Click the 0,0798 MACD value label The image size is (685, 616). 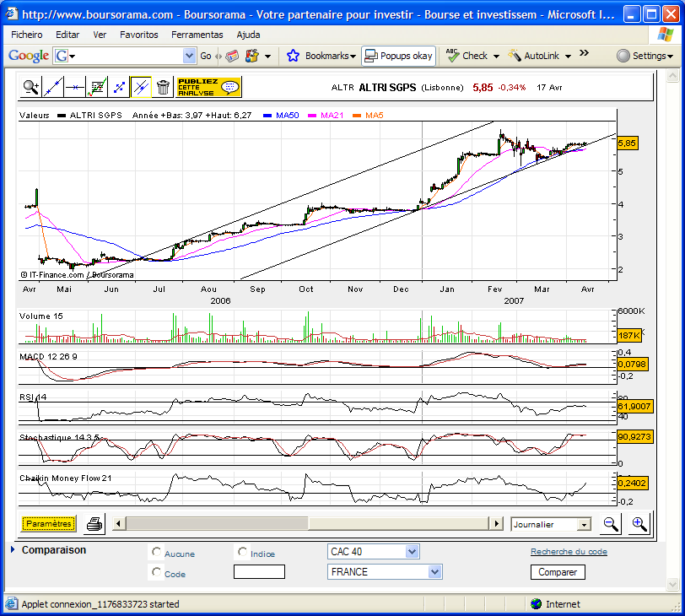632,364
